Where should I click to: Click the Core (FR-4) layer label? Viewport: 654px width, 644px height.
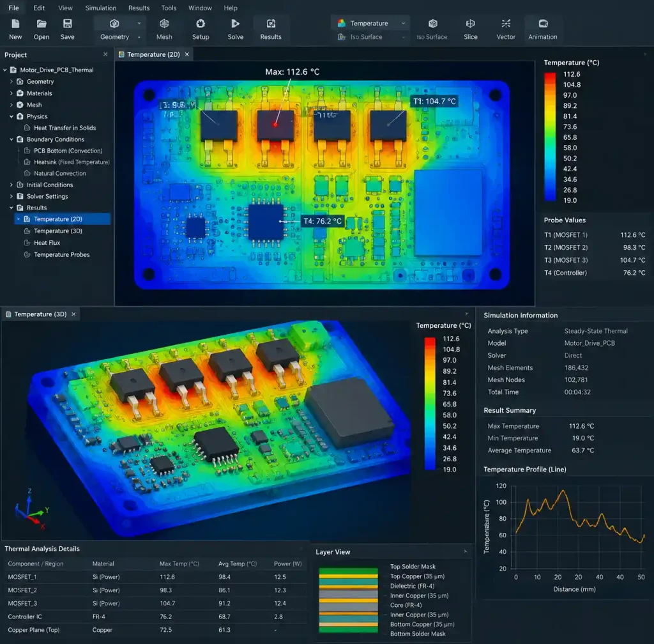pyautogui.click(x=406, y=605)
